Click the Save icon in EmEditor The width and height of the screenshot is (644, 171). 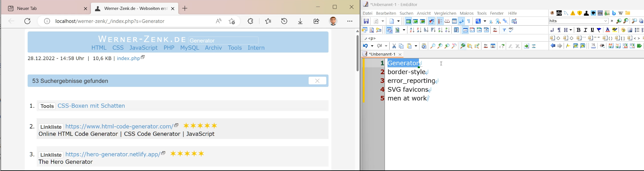(x=366, y=21)
